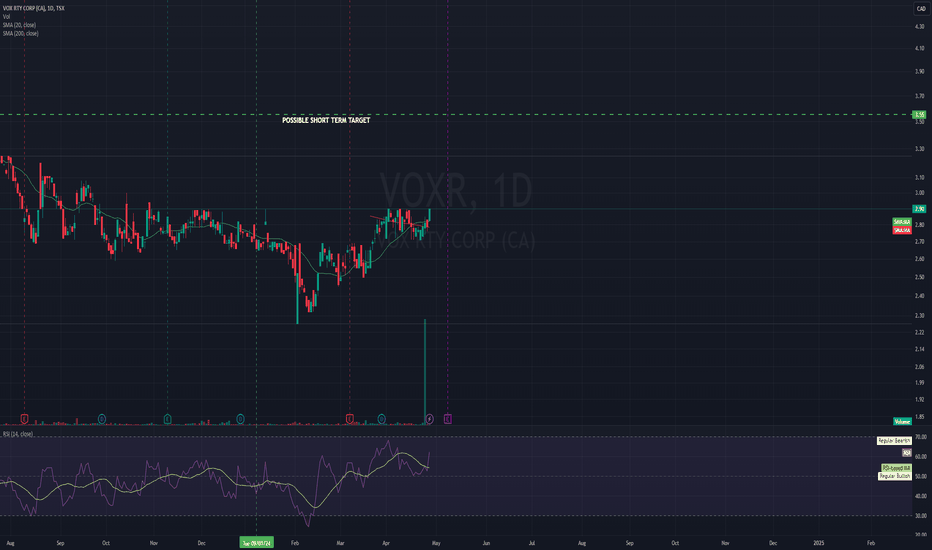Click the small RSI value label on scale

907,453
